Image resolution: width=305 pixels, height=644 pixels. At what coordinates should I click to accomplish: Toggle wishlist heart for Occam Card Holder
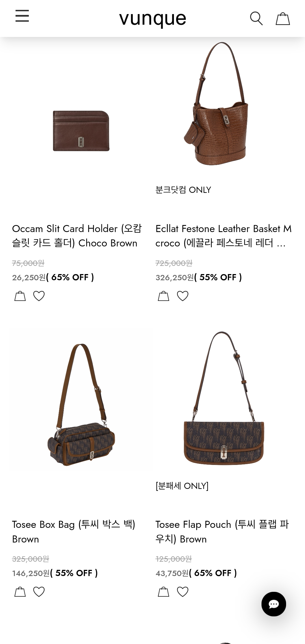point(39,296)
